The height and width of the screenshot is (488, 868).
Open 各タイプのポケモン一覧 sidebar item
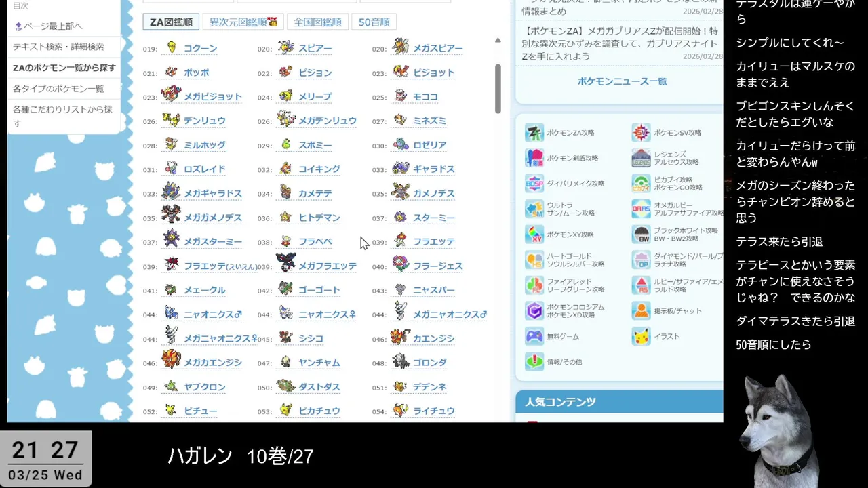(x=58, y=89)
